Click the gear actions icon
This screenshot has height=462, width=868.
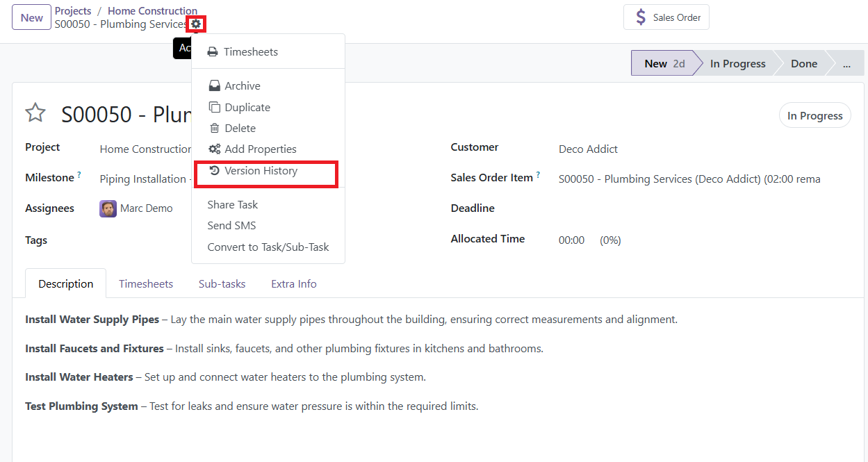coord(196,24)
